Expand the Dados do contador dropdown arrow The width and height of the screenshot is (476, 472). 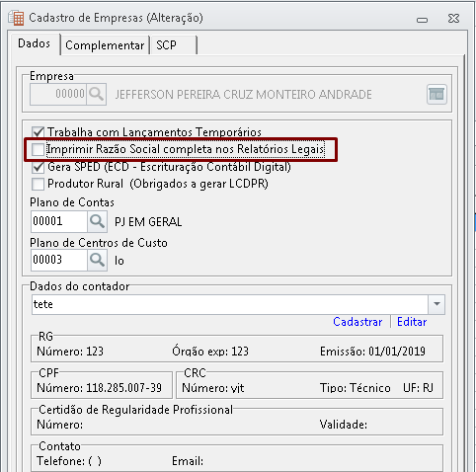coord(436,304)
